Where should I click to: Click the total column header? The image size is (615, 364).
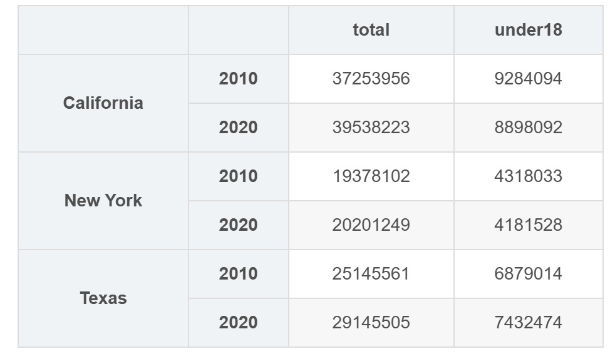click(x=371, y=30)
